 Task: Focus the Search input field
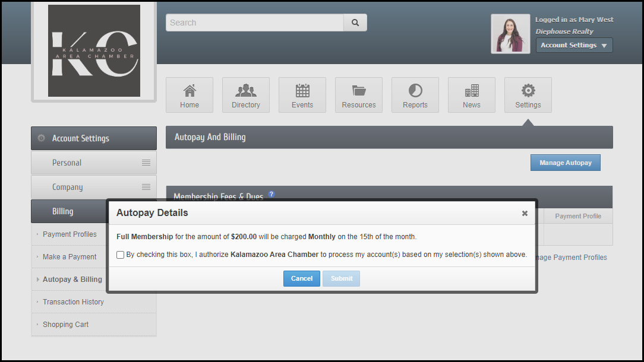point(255,23)
